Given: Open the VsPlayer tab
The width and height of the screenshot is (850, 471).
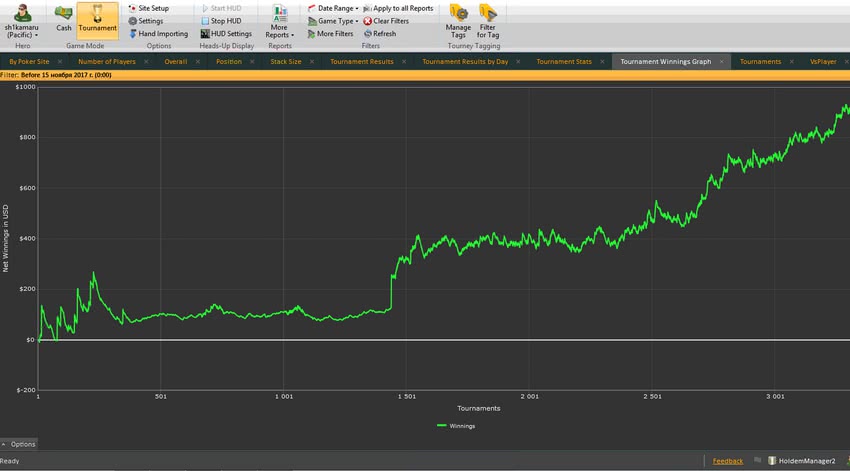Looking at the screenshot, I should pos(823,62).
